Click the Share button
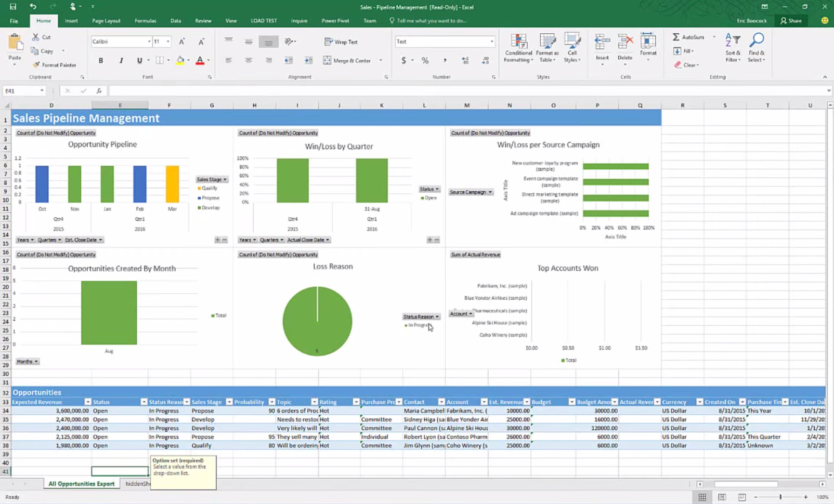 tap(791, 21)
